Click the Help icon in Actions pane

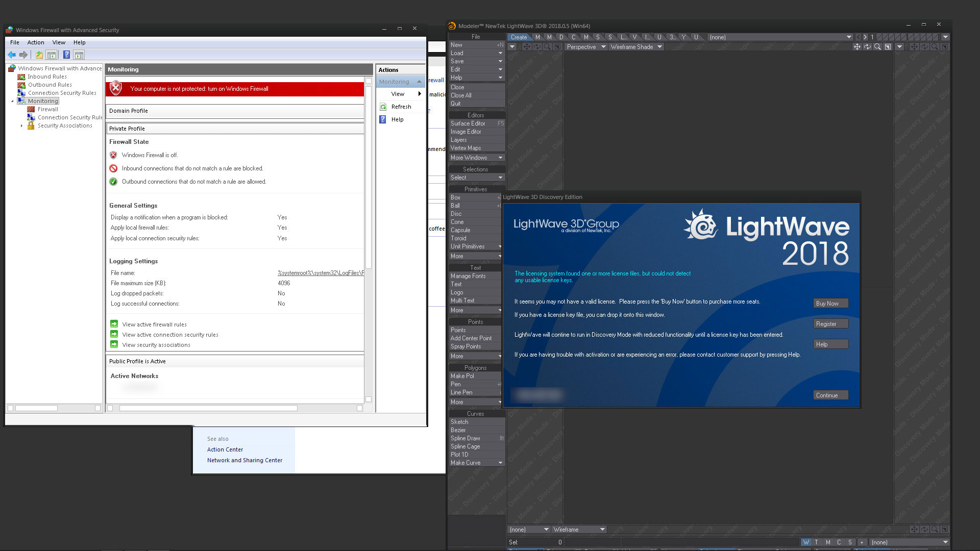click(383, 119)
